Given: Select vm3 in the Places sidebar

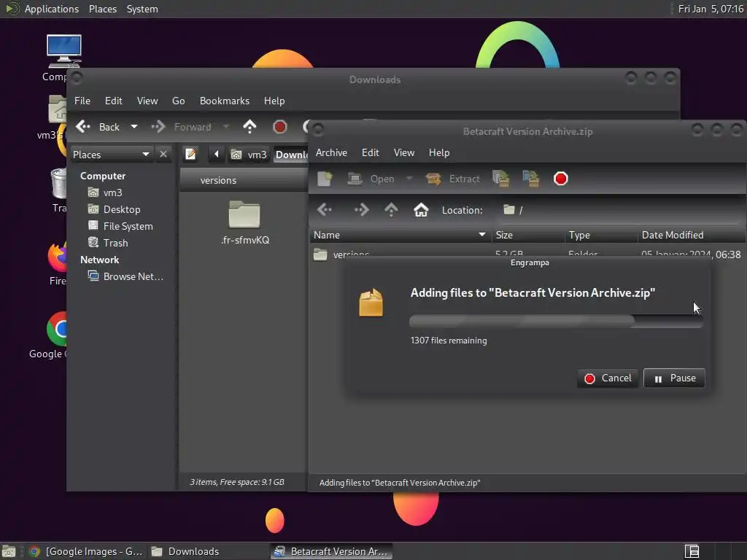Looking at the screenshot, I should tap(112, 192).
